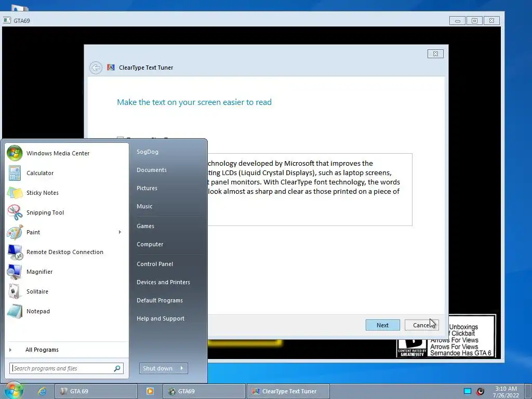Click the ClearType back arrow

96,68
